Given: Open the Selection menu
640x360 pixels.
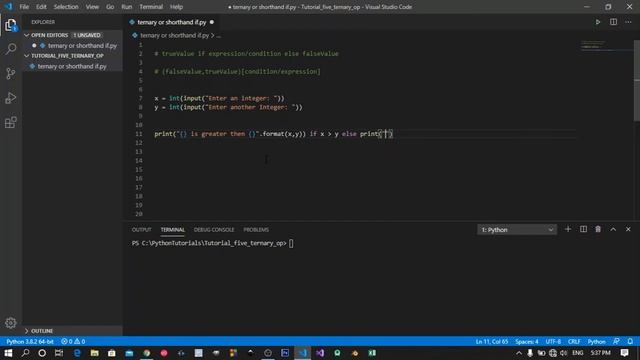Looking at the screenshot, I should click(x=66, y=7).
